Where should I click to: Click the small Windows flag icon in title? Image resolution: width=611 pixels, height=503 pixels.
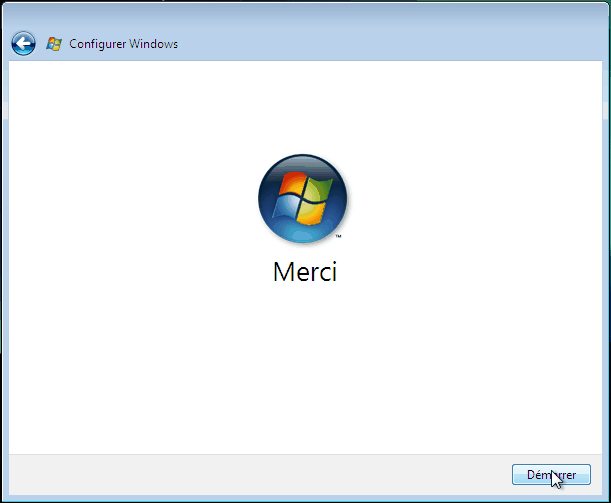click(54, 44)
